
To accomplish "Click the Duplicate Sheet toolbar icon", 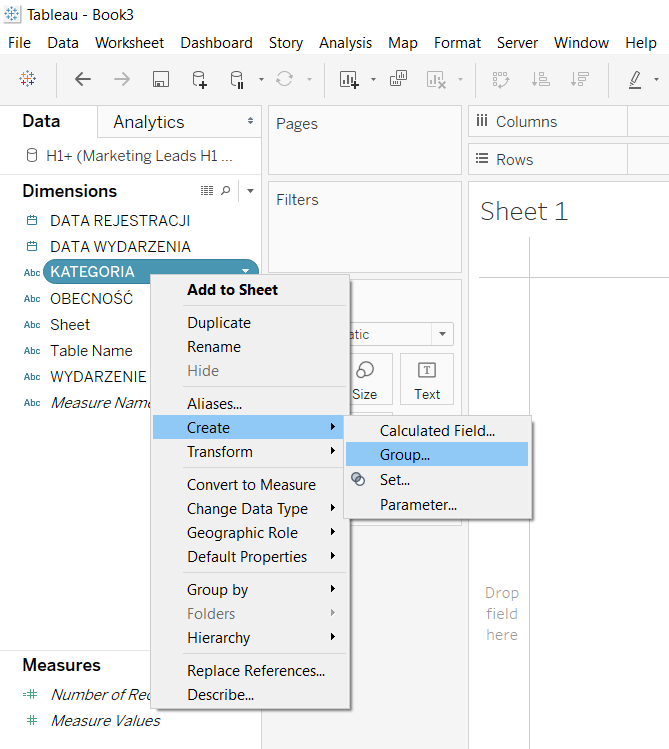I will [399, 79].
